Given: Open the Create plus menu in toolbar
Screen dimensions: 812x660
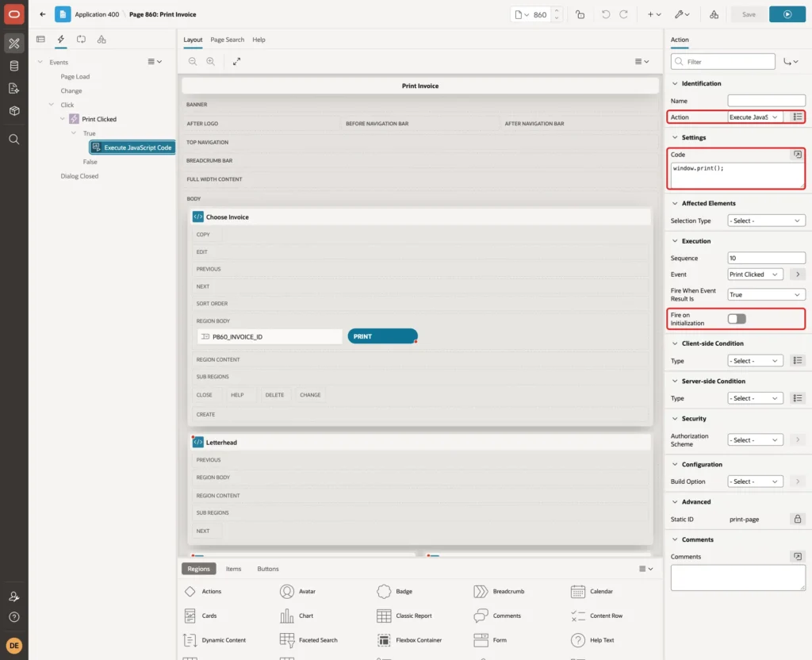Looking at the screenshot, I should (653, 14).
